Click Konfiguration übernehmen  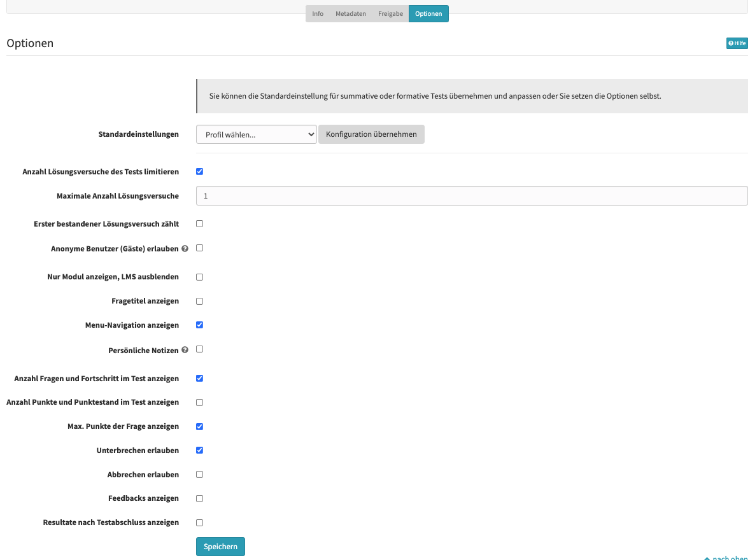pos(371,134)
